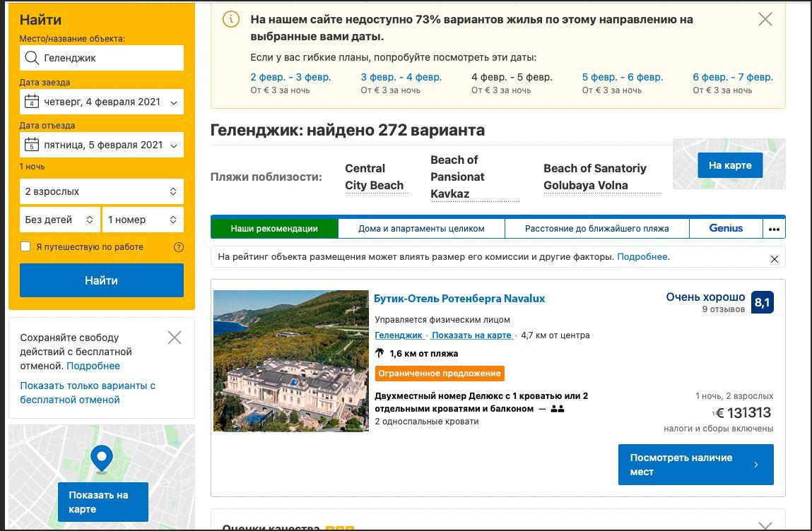Click the blue 'Найти' search button
This screenshot has height=531, width=812.
point(102,280)
